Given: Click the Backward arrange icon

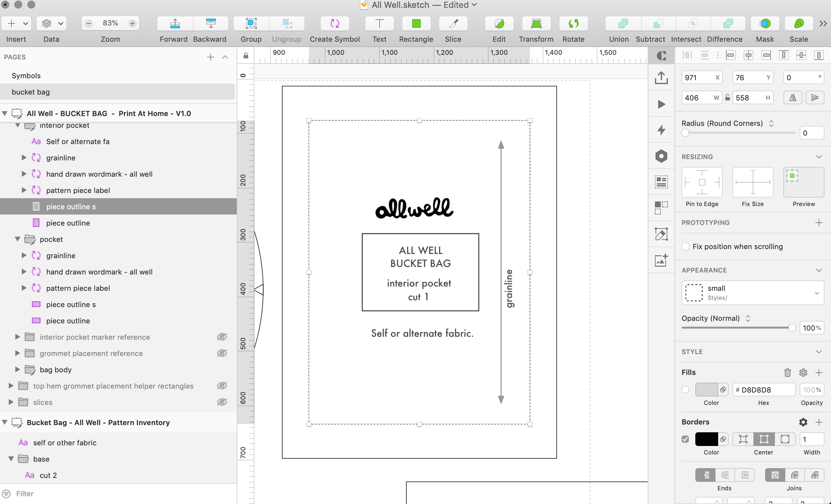Looking at the screenshot, I should 210,23.
